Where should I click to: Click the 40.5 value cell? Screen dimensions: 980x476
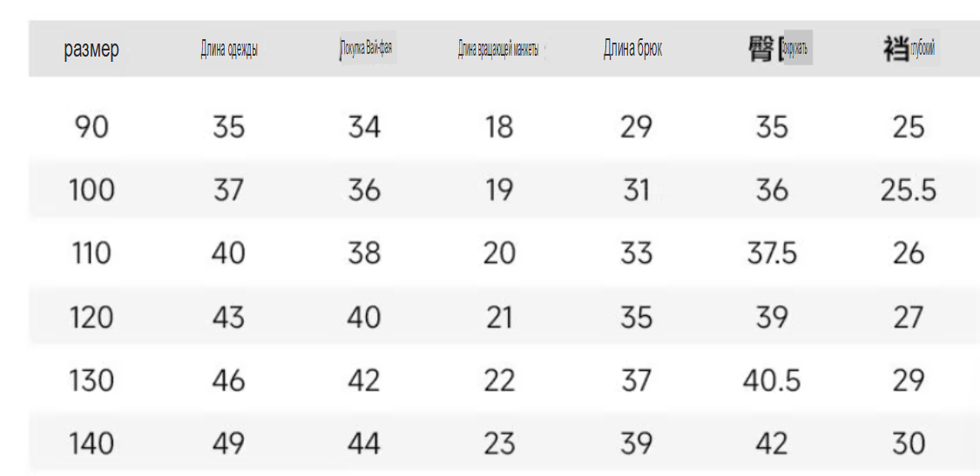(x=772, y=380)
